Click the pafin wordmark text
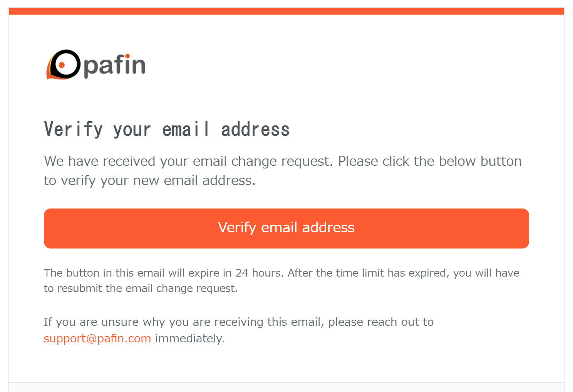Viewport: 573px width, 392px height. 114,65
